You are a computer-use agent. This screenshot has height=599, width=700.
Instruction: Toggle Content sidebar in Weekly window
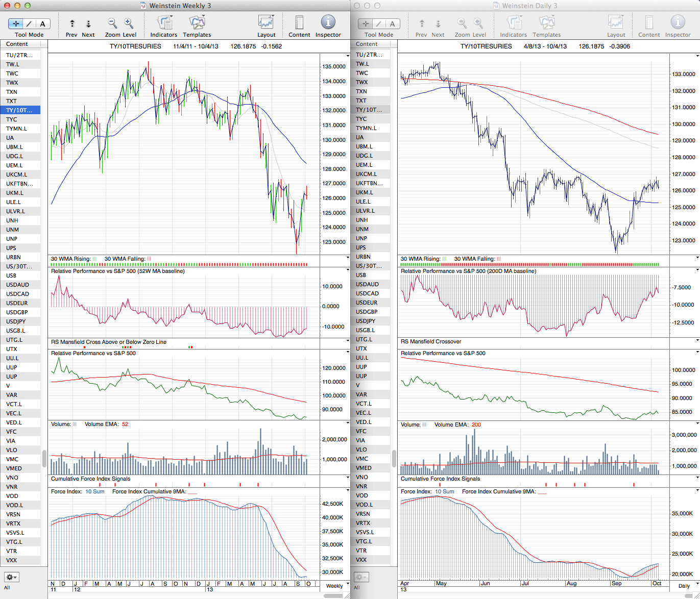point(299,23)
